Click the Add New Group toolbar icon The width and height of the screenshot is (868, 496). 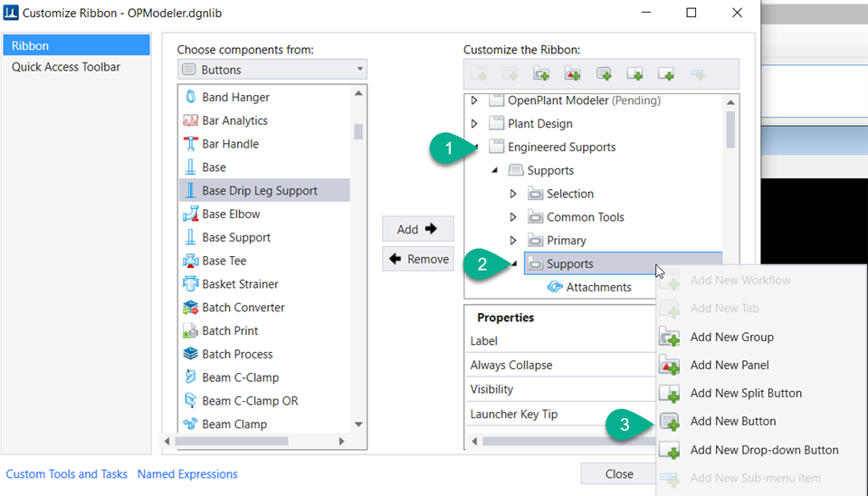(x=541, y=74)
